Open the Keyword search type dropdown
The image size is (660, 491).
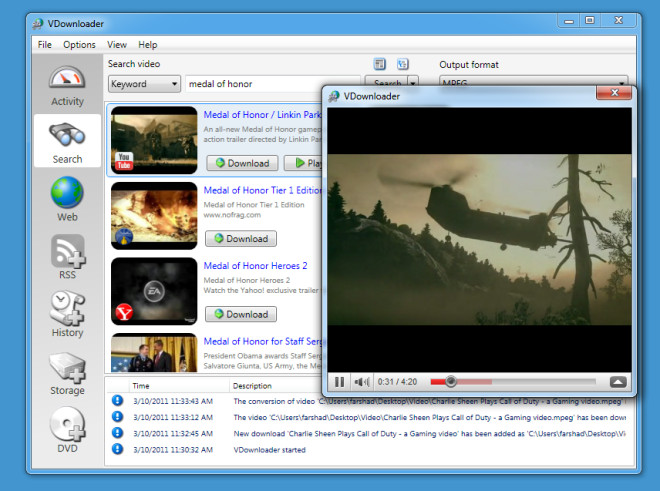(x=144, y=84)
